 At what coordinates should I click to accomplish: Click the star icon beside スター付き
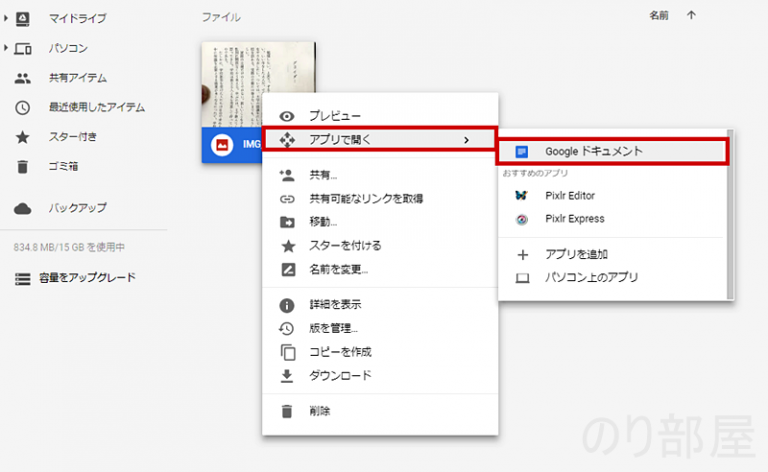pos(23,137)
